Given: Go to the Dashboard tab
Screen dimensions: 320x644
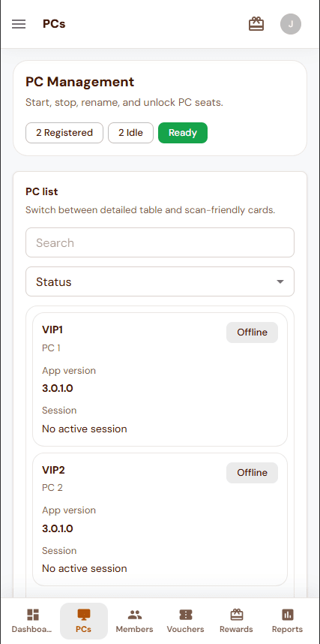Looking at the screenshot, I should (x=32, y=621).
